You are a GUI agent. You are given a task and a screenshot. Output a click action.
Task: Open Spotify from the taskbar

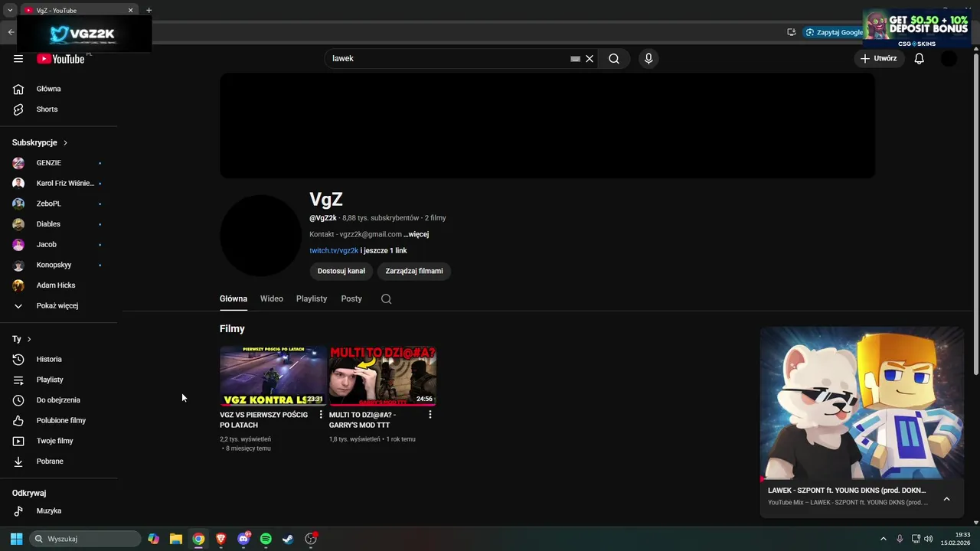click(266, 539)
